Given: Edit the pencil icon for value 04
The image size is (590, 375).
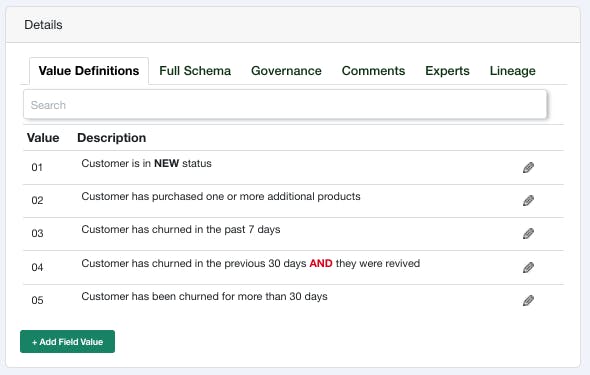Looking at the screenshot, I should coord(528,267).
